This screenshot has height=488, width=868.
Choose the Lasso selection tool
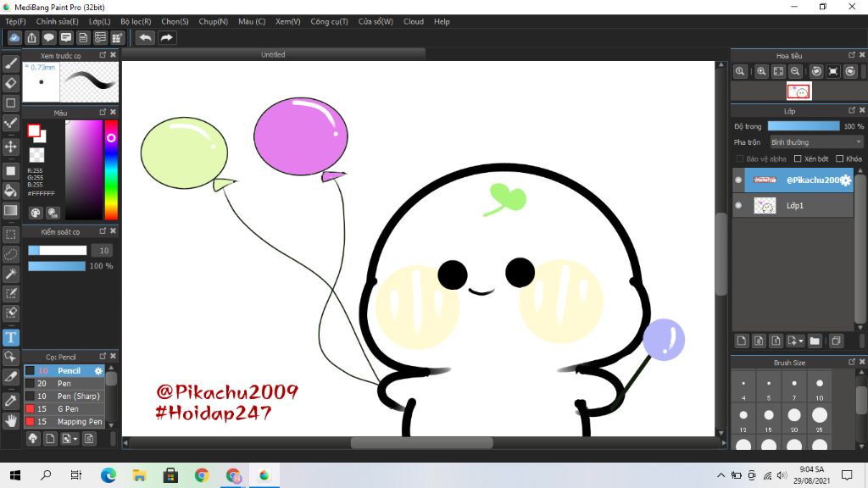(10, 254)
